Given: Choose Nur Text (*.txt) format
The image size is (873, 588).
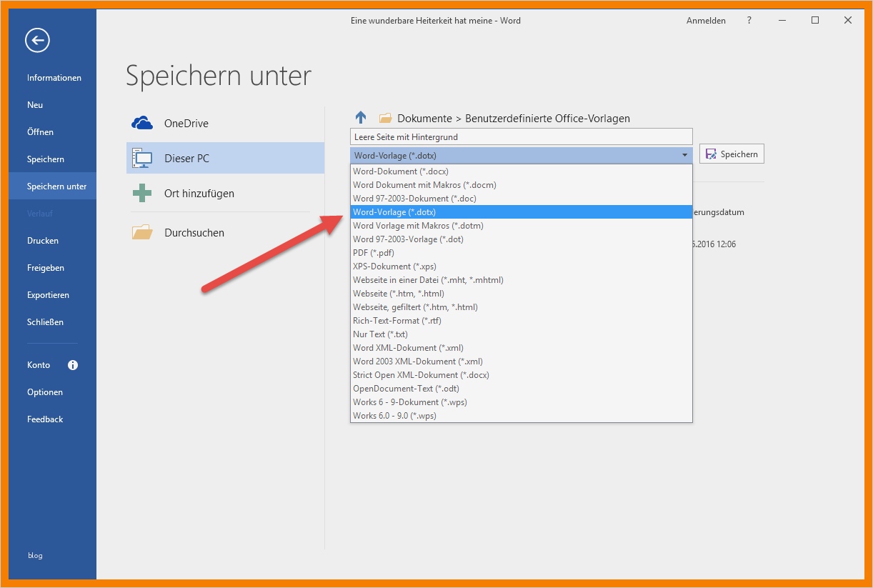Looking at the screenshot, I should pyautogui.click(x=521, y=334).
